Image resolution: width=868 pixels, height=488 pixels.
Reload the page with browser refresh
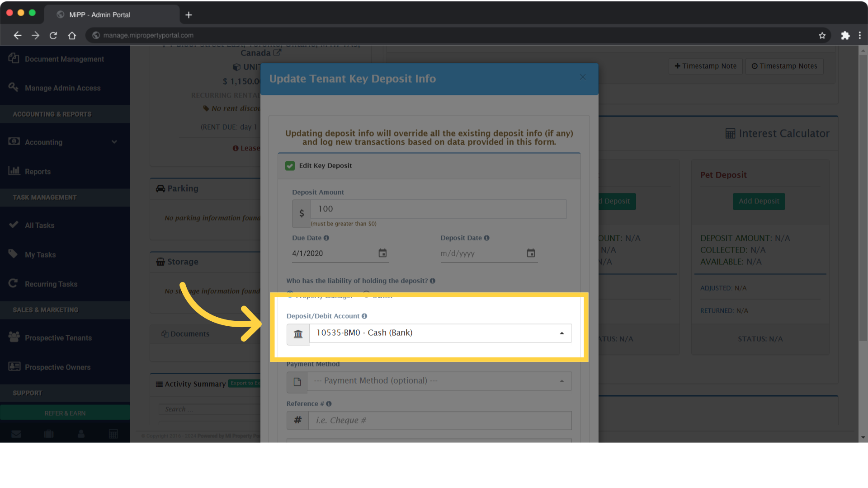(x=53, y=35)
